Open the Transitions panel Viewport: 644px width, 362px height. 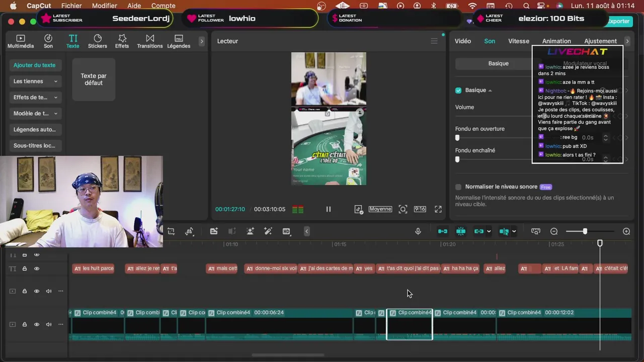pyautogui.click(x=150, y=41)
